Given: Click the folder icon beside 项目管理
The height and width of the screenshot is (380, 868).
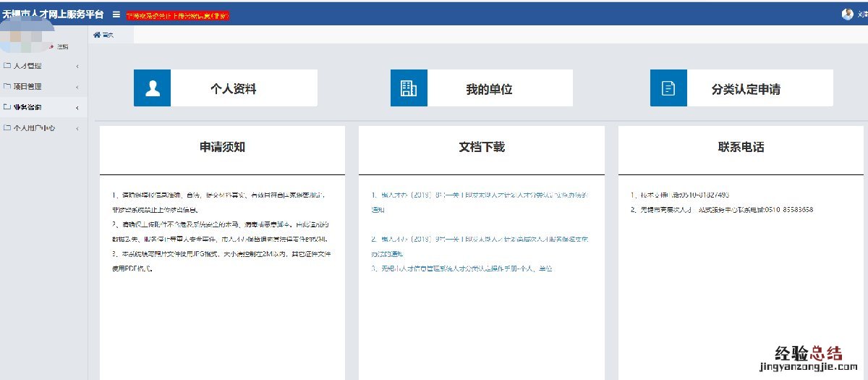Looking at the screenshot, I should pyautogui.click(x=7, y=86).
